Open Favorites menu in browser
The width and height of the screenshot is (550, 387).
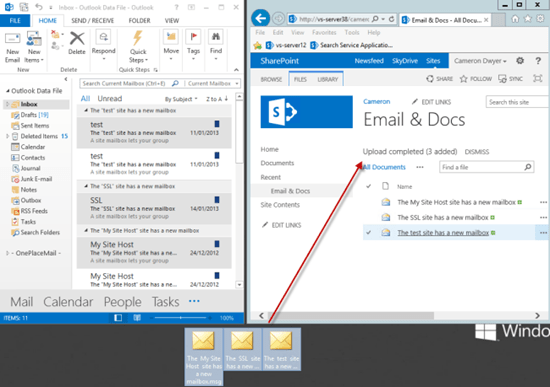tap(324, 33)
